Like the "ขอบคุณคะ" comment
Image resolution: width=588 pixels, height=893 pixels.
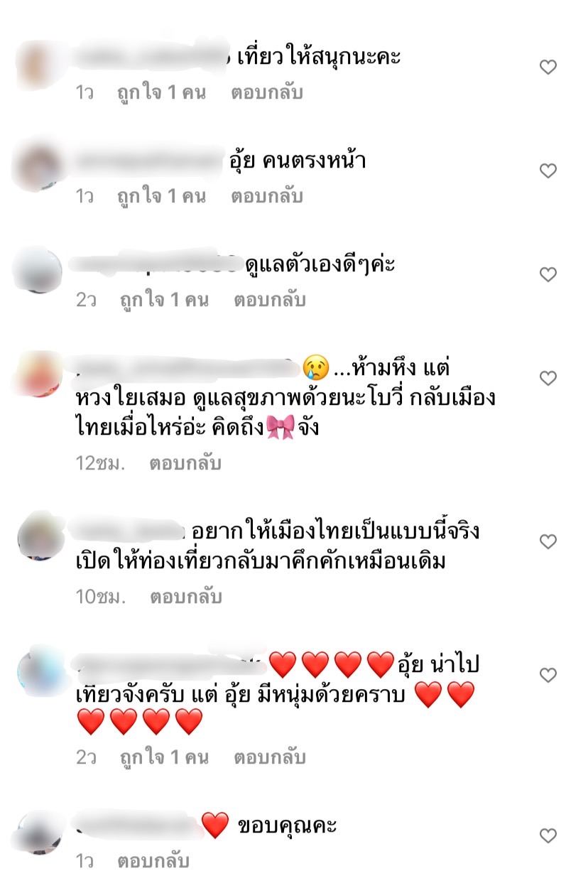tap(548, 836)
